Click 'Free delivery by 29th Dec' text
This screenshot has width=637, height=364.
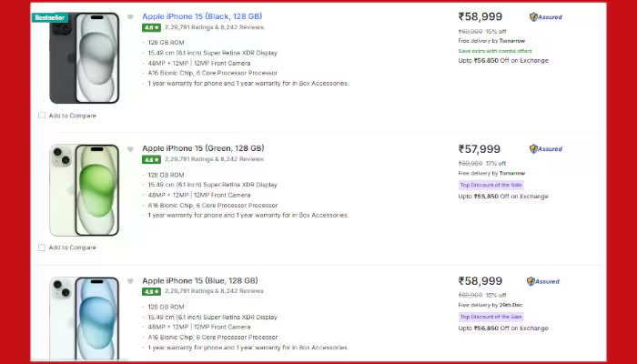pyautogui.click(x=490, y=305)
